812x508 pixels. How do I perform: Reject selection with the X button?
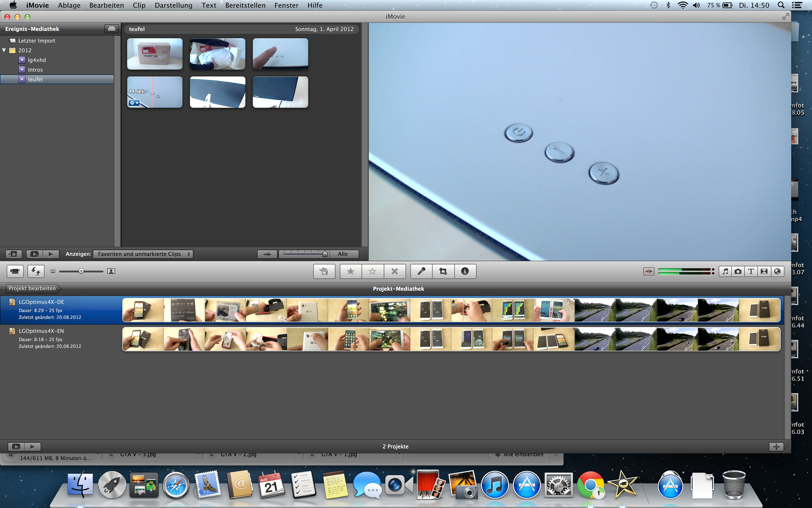pyautogui.click(x=395, y=271)
